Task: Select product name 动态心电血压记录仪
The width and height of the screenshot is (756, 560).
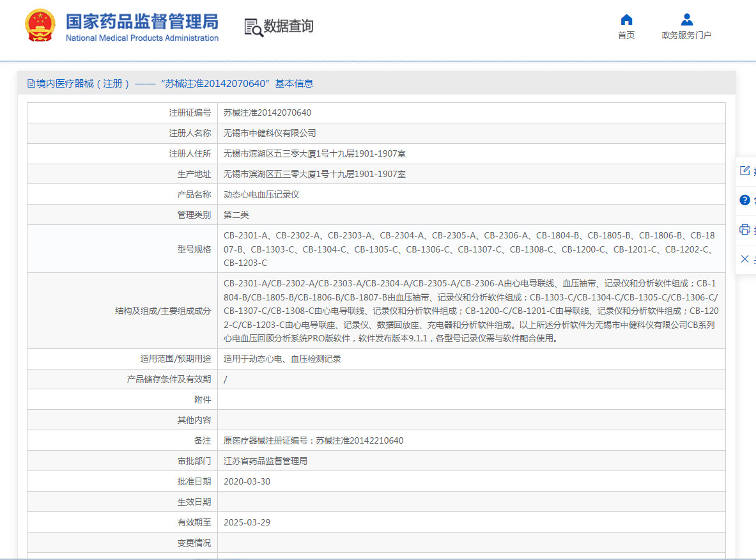Action: (261, 194)
